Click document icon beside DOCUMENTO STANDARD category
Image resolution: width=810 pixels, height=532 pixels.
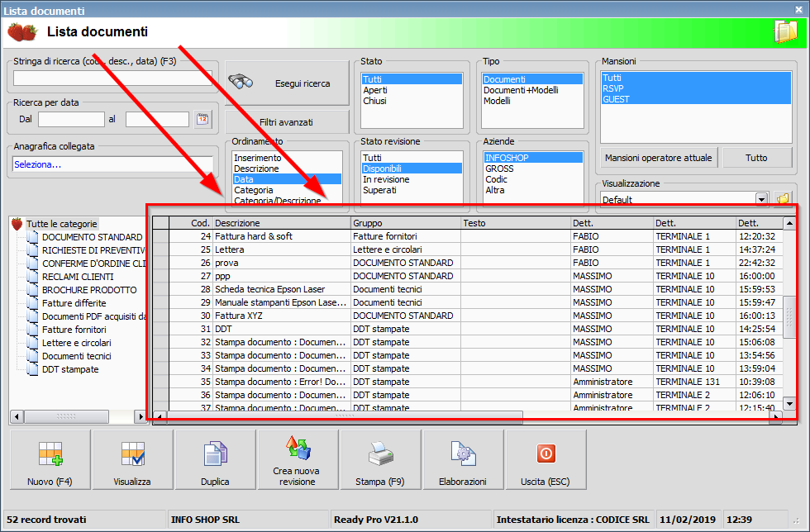pos(32,237)
